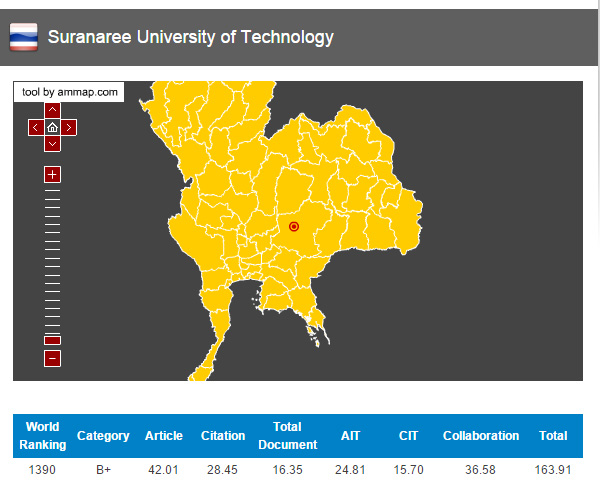Select the total score 163.91
The image size is (600, 498).
click(x=553, y=470)
